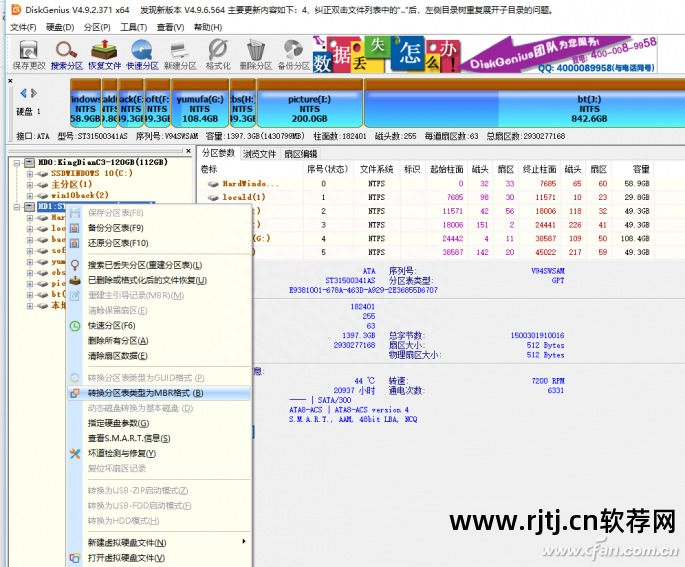This screenshot has height=567, width=685.
Task: Select HD0:KingDianC3-120GB(112GB) disk in tree
Action: (103, 162)
